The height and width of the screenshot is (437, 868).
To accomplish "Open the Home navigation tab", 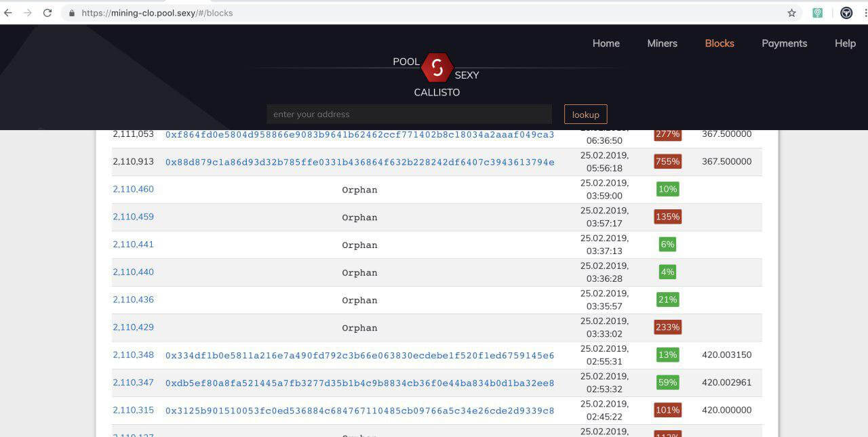I will (x=606, y=43).
